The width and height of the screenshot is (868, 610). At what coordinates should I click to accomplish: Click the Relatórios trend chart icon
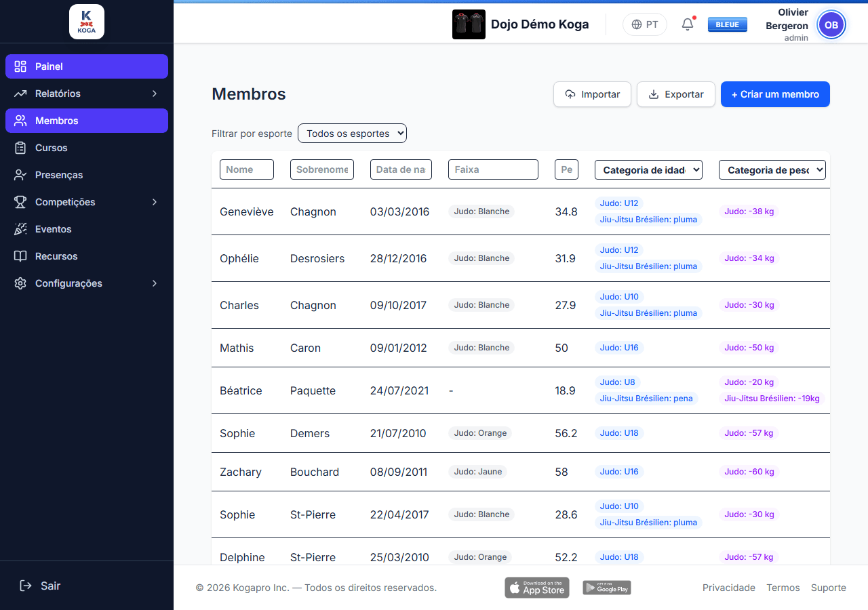tap(20, 94)
